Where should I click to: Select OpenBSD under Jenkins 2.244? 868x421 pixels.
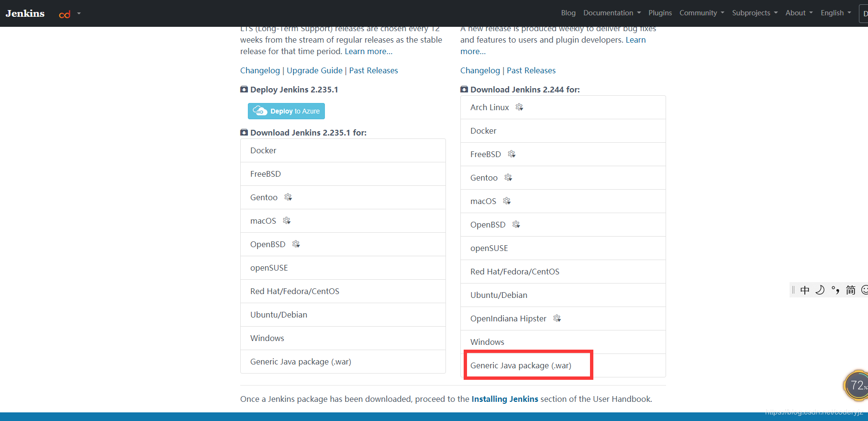pos(563,225)
